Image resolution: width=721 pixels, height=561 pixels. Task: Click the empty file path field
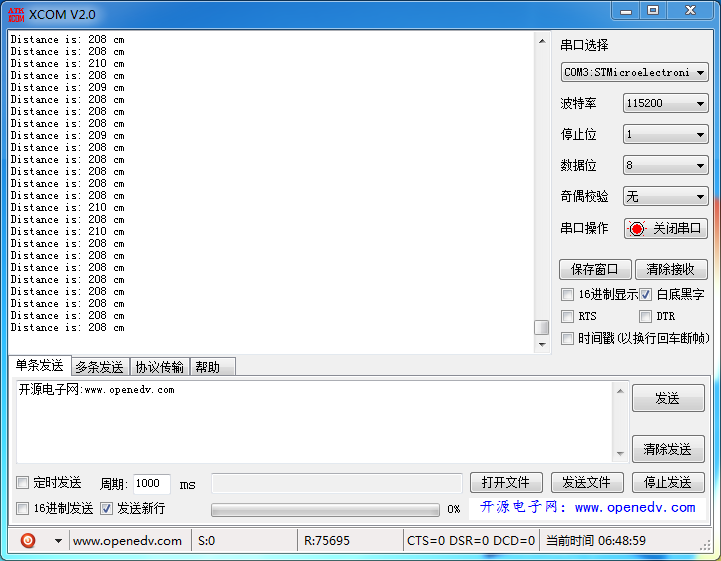click(x=337, y=483)
